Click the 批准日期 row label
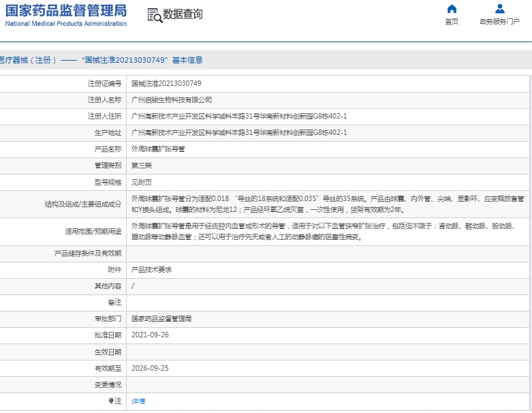Image resolution: width=532 pixels, height=413 pixels. pyautogui.click(x=108, y=335)
